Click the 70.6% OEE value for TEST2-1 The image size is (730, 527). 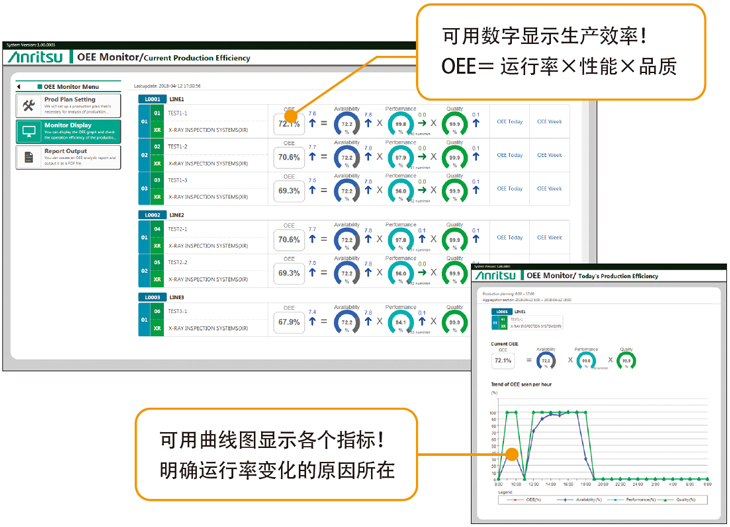(289, 240)
